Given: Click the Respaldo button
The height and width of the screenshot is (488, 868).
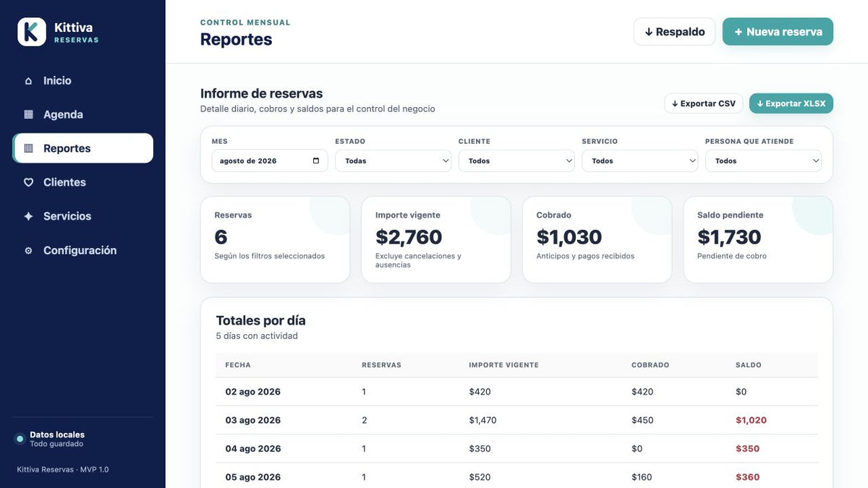Looking at the screenshot, I should point(674,32).
